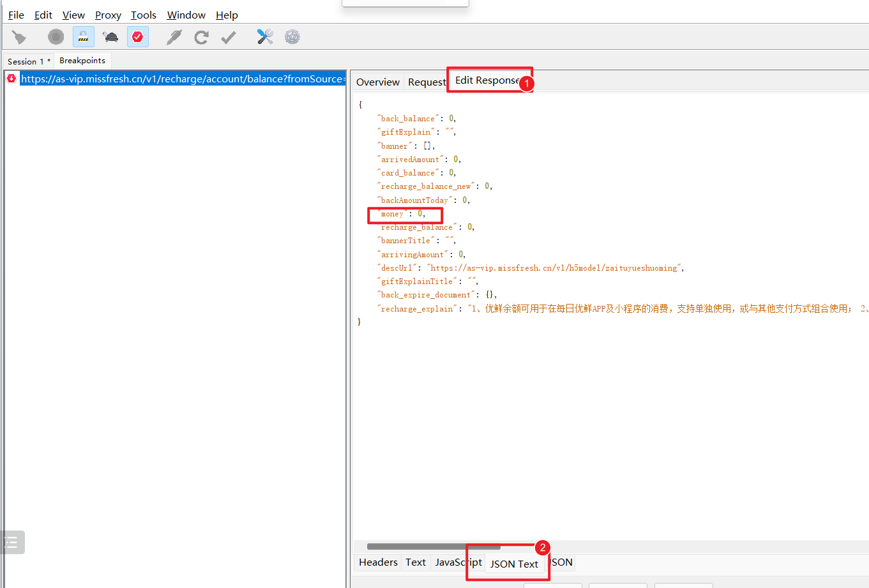The width and height of the screenshot is (869, 588).
Task: Switch to the JavaScript view tab
Action: point(458,562)
